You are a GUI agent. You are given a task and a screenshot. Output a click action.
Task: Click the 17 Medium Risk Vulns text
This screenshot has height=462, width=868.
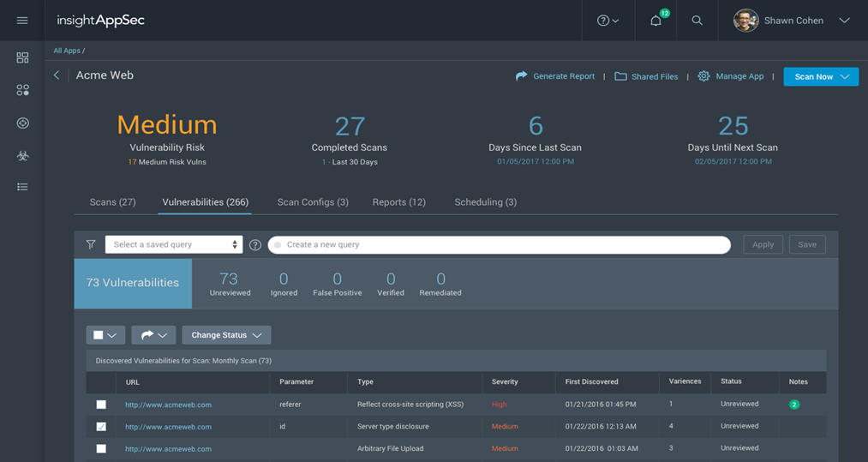[x=167, y=162]
